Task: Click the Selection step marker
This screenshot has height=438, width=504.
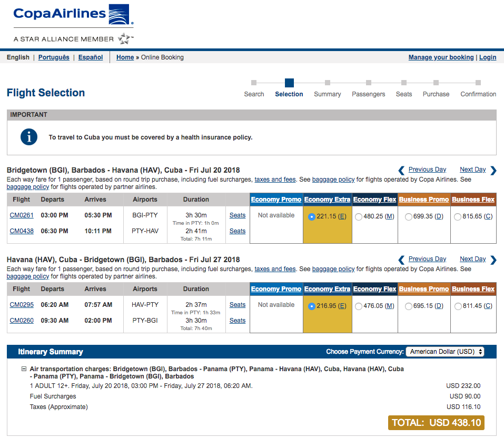Action: click(x=289, y=83)
